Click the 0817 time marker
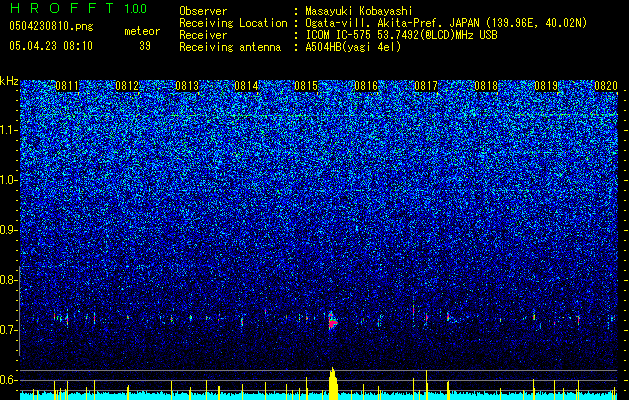629x400 pixels. (x=426, y=86)
